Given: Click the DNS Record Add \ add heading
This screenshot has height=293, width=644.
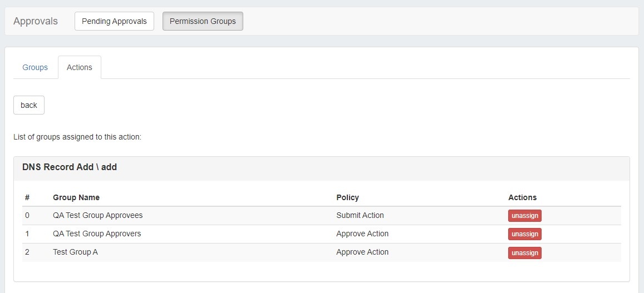Looking at the screenshot, I should pos(70,167).
